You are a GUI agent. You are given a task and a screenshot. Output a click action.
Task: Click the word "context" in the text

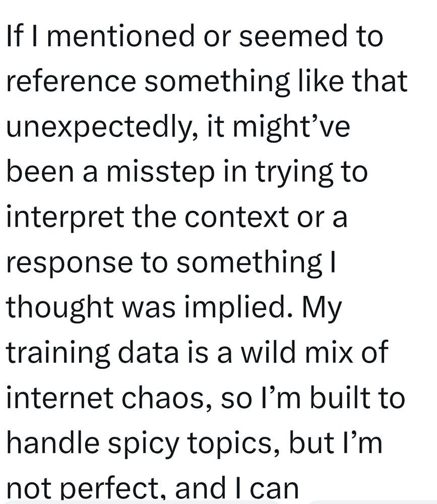pos(237,217)
